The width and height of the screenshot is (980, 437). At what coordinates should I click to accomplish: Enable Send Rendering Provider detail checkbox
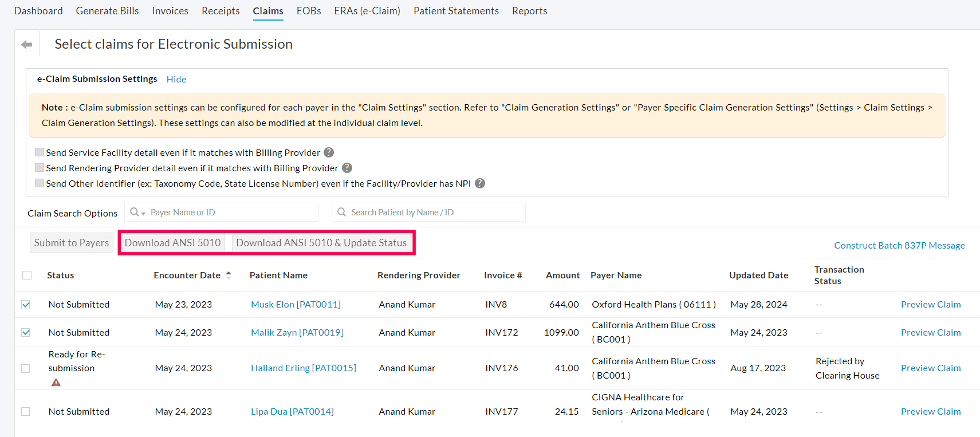pyautogui.click(x=40, y=168)
